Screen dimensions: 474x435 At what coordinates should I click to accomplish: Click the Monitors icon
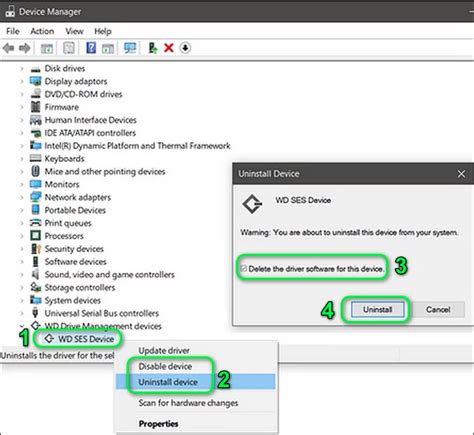(x=35, y=184)
